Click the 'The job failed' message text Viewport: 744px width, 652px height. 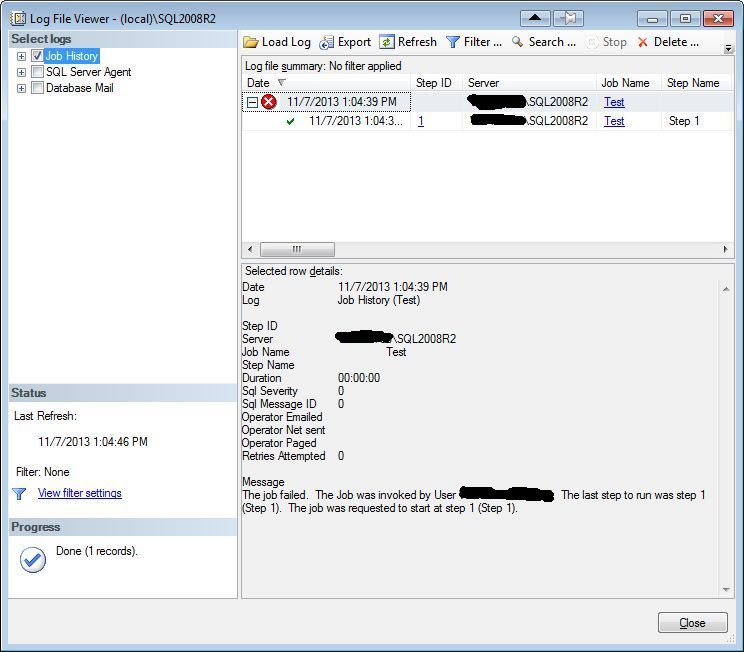pyautogui.click(x=275, y=495)
